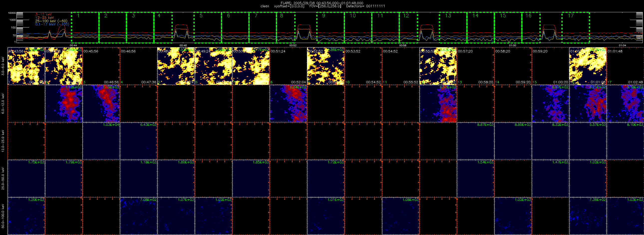
Task: View 6.0-12.0 keV image with peak 6.57E+02
Action: [438, 103]
